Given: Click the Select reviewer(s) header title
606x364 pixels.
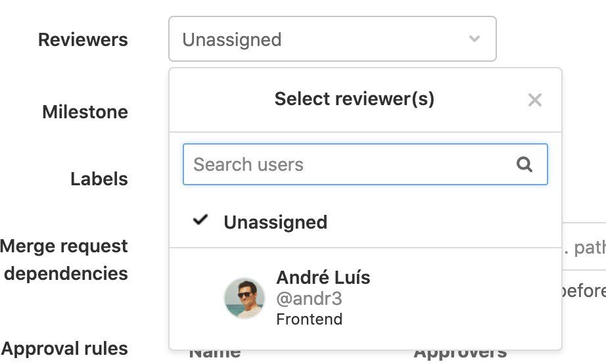Looking at the screenshot, I should pos(354,99).
